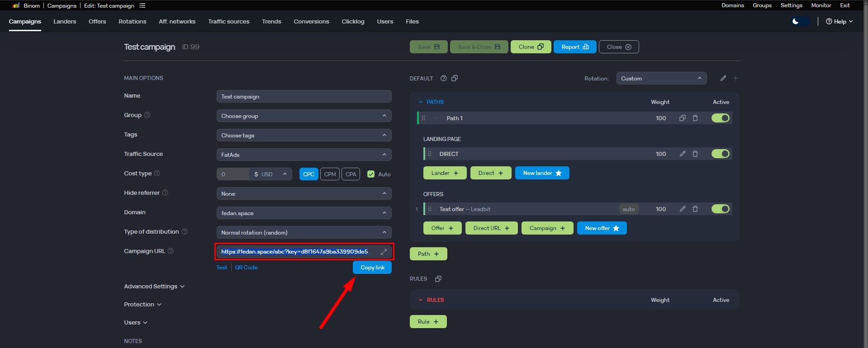Click the Binom logo icon
Viewport: 868px width, 348px height.
(16, 5)
